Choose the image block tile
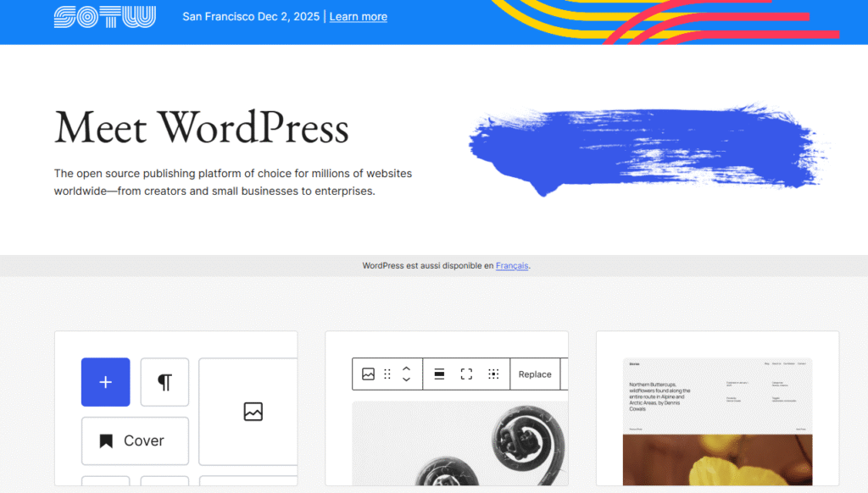The width and height of the screenshot is (868, 493). click(253, 412)
